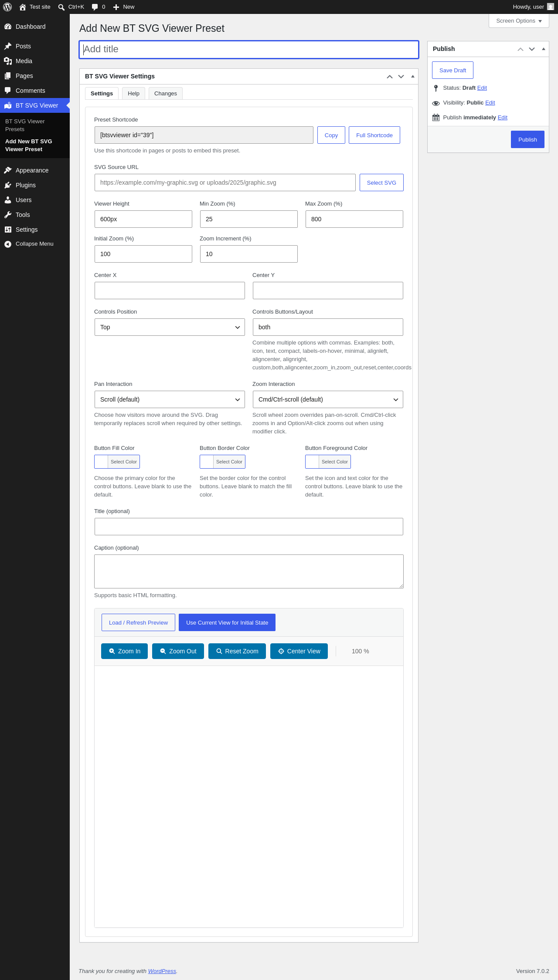Open the Controls Position dropdown
This screenshot has height=980, width=558.
tap(170, 327)
